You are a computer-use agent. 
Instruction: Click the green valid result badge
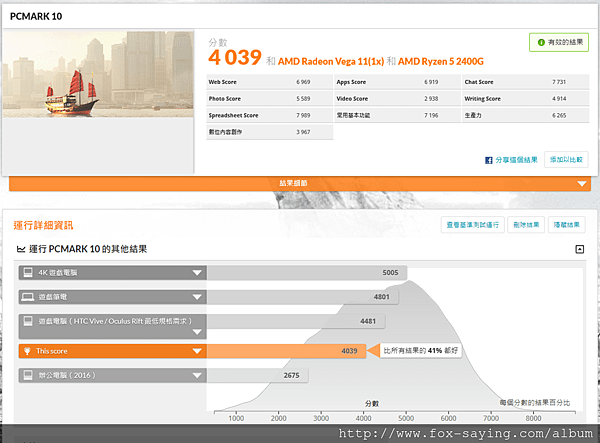tap(559, 42)
